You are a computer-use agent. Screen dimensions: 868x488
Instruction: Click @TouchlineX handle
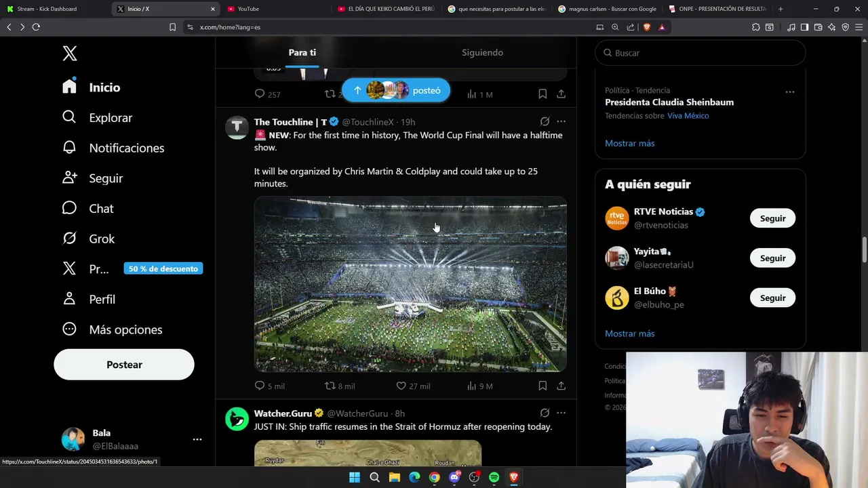(x=368, y=122)
